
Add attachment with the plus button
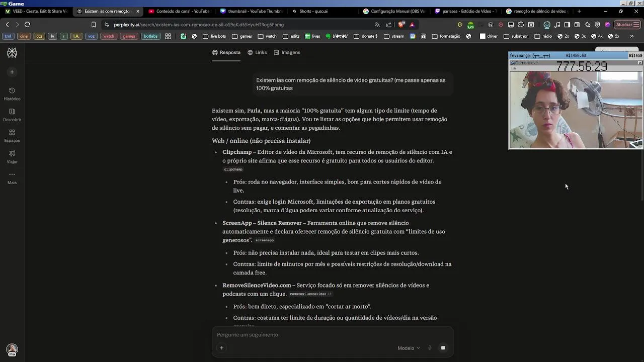221,348
